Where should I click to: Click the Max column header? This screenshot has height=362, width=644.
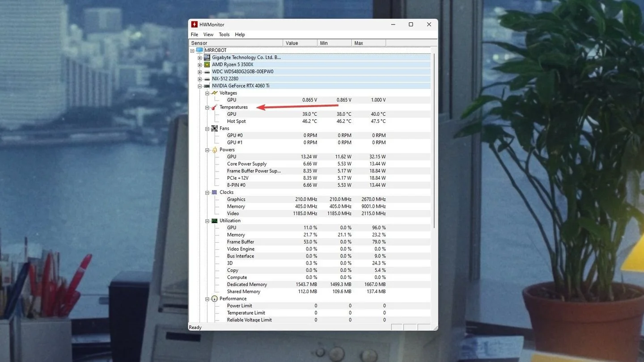369,43
